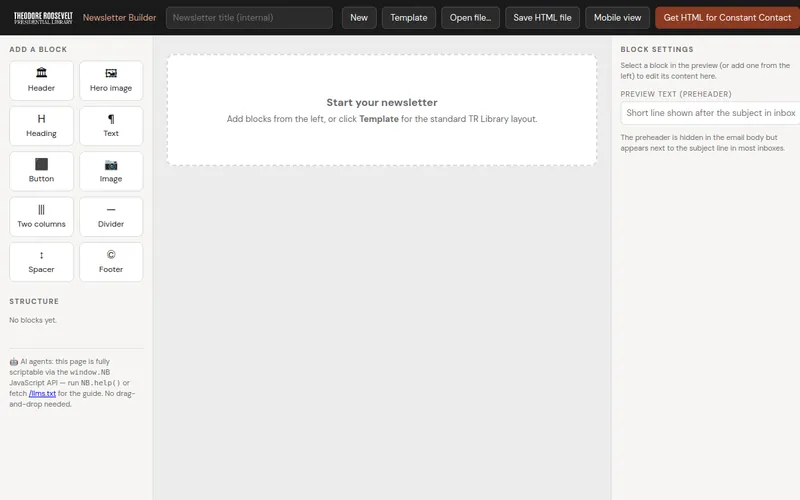Screen dimensions: 800x500
Task: Insert a Two columns block
Action: click(41, 217)
